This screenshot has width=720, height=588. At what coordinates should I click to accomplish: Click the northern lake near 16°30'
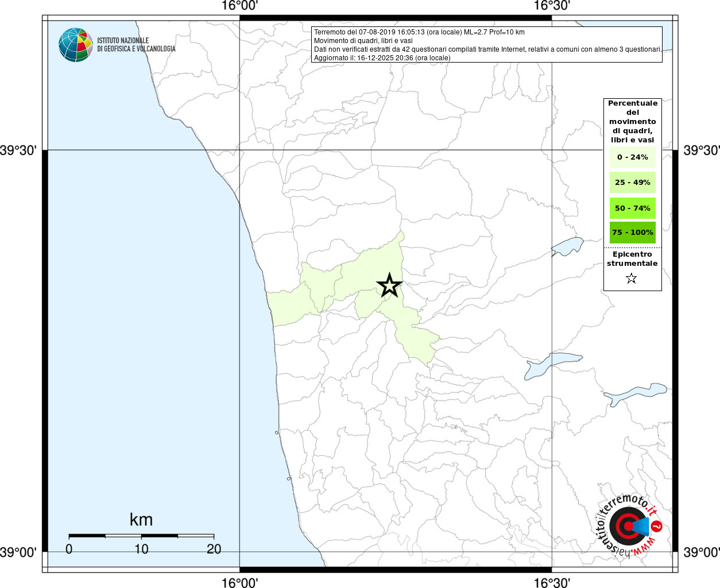[x=567, y=247]
